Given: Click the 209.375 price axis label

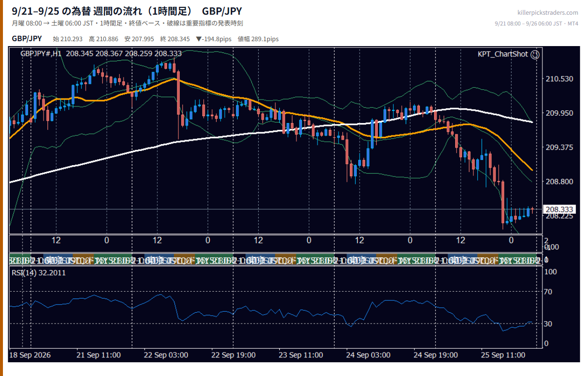Looking at the screenshot, I should pyautogui.click(x=559, y=147).
